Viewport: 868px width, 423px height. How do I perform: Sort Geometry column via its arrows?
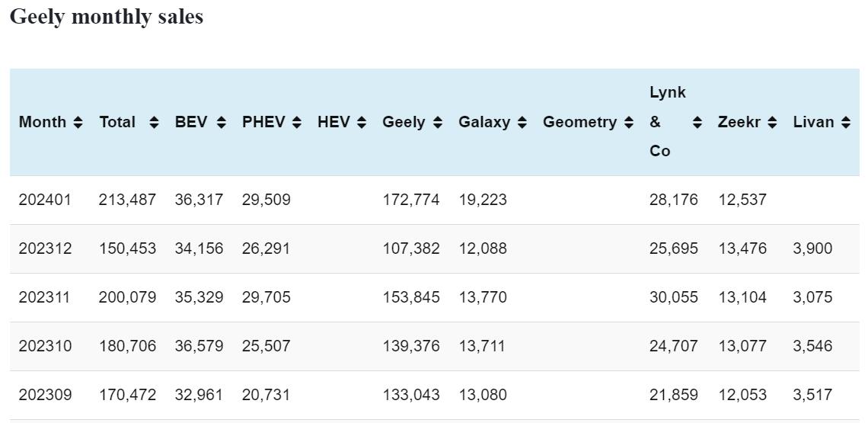point(628,123)
